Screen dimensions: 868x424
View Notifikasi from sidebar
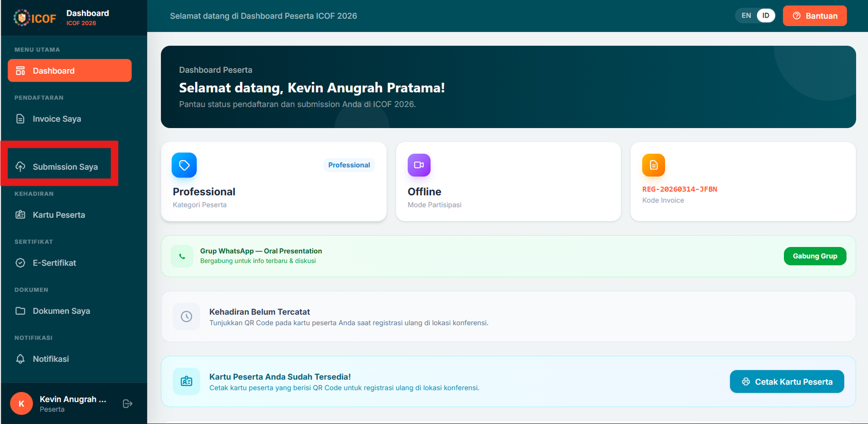click(50, 359)
